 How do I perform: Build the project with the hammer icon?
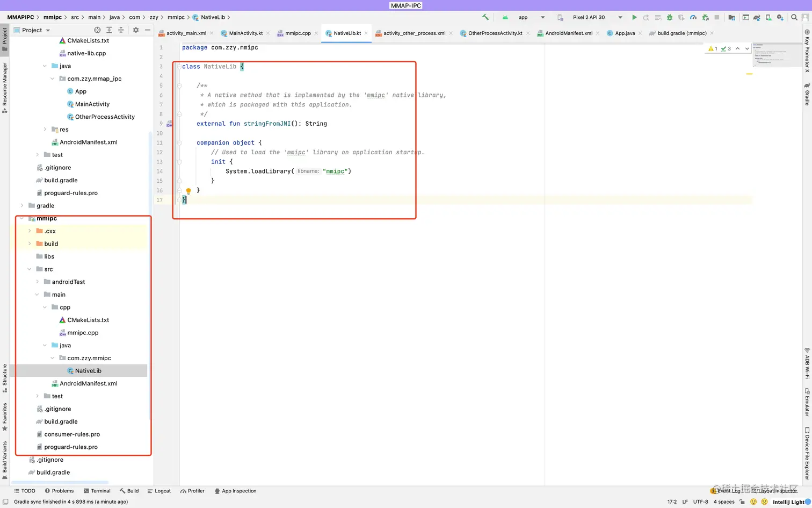485,17
